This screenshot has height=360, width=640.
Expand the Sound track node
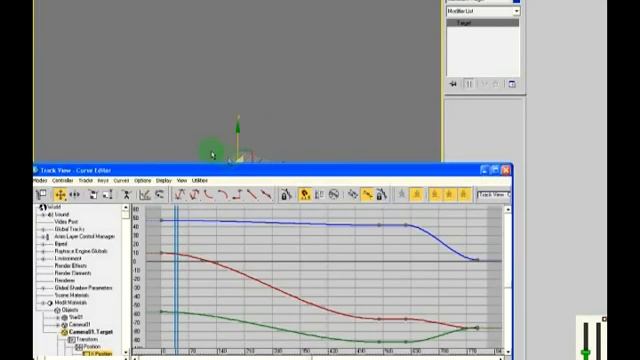(x=43, y=215)
